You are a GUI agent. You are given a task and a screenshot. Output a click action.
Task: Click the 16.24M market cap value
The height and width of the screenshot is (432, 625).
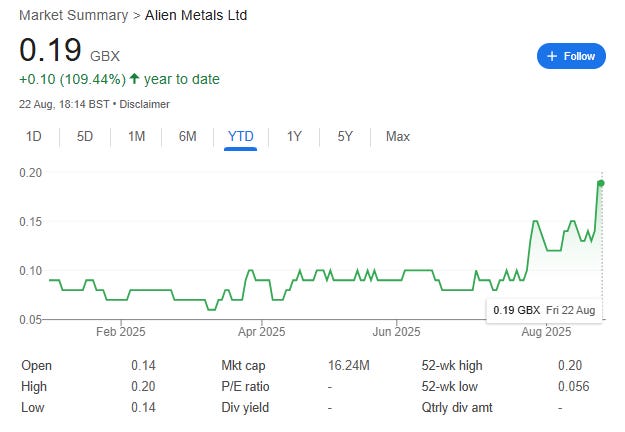click(349, 365)
